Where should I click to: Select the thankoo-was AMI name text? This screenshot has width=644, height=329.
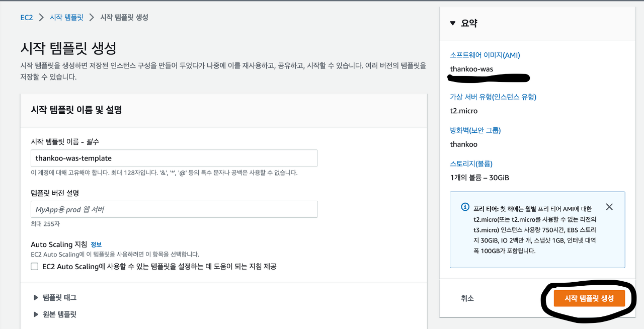point(471,69)
